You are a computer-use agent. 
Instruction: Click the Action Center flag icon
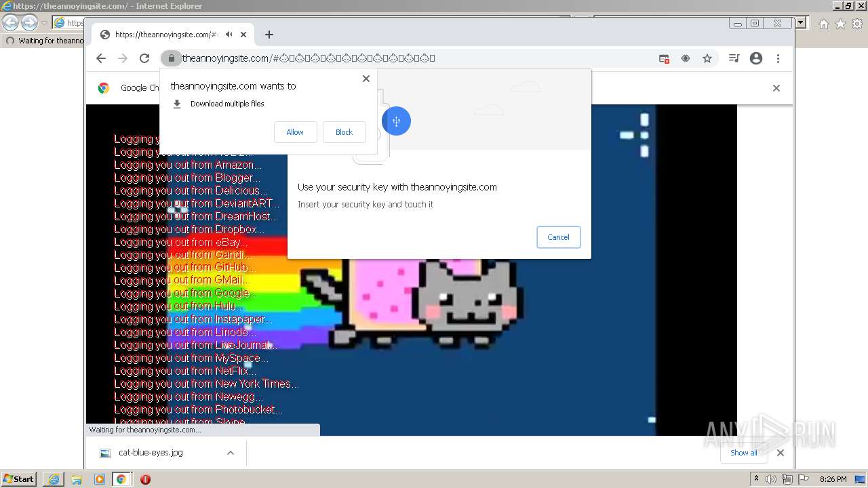click(804, 479)
